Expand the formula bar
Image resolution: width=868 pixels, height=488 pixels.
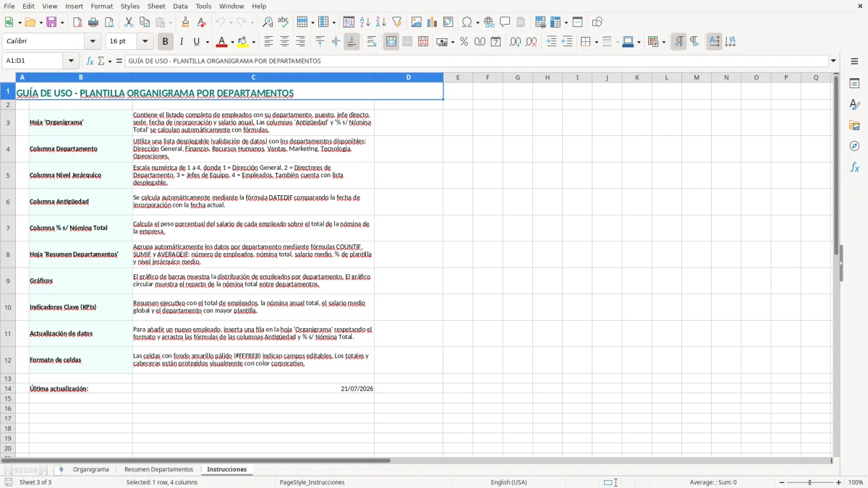click(833, 61)
